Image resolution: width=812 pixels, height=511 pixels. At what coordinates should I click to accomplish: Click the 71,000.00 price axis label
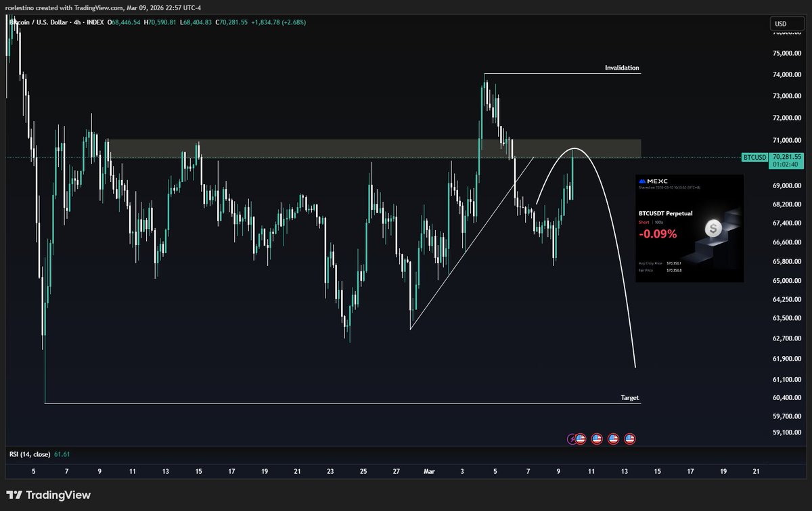click(x=788, y=141)
